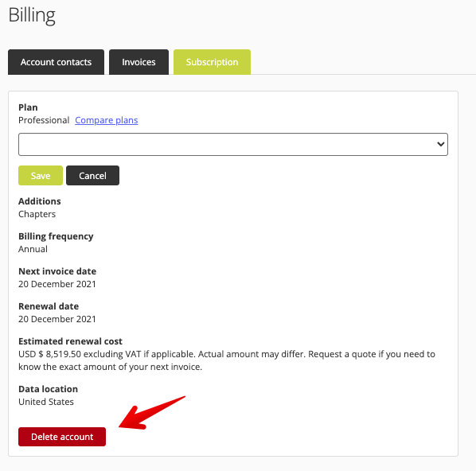Click the date under Renewal date

point(57,319)
